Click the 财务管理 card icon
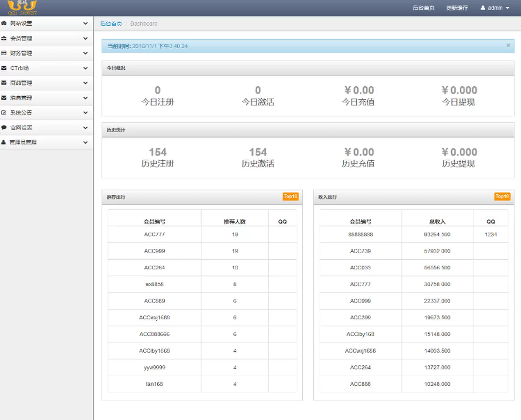 click(x=4, y=53)
